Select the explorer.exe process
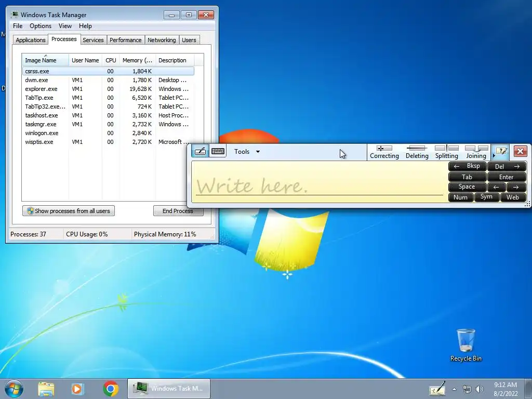Screen dimensions: 532x399 [x=108, y=89]
